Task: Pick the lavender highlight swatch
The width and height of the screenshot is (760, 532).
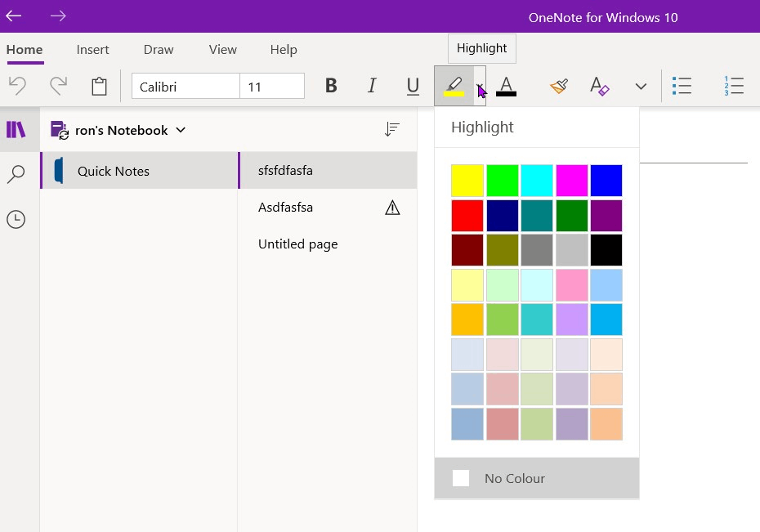Action: [x=572, y=320]
